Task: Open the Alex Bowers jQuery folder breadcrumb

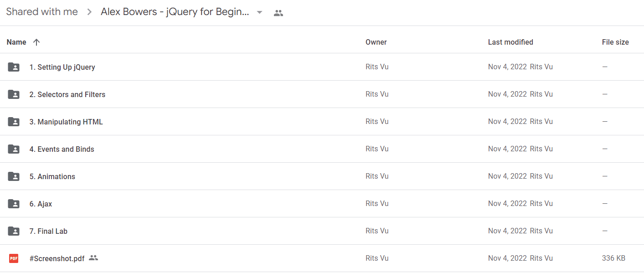Action: [x=175, y=12]
